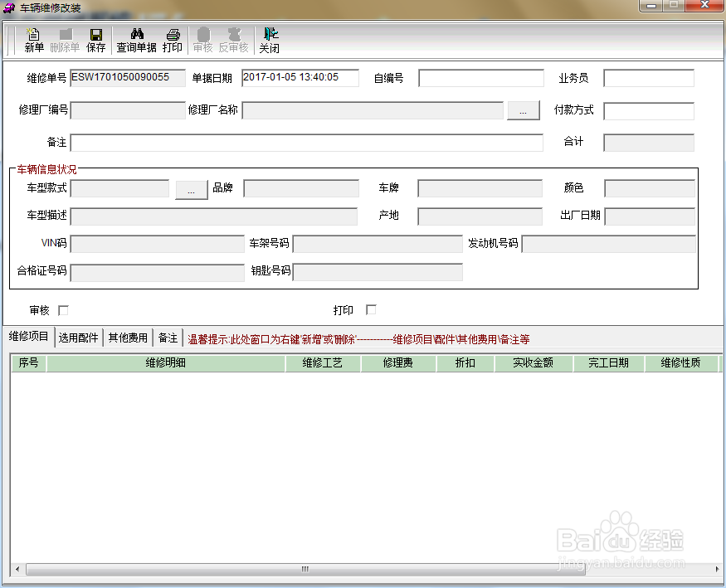Click the 付款方式 field
726x588 pixels.
[649, 111]
